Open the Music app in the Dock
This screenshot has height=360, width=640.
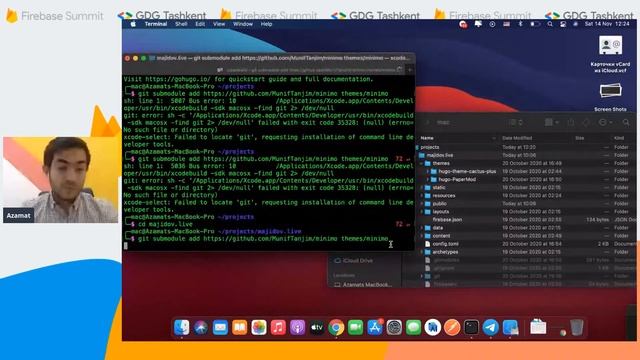pos(278,327)
